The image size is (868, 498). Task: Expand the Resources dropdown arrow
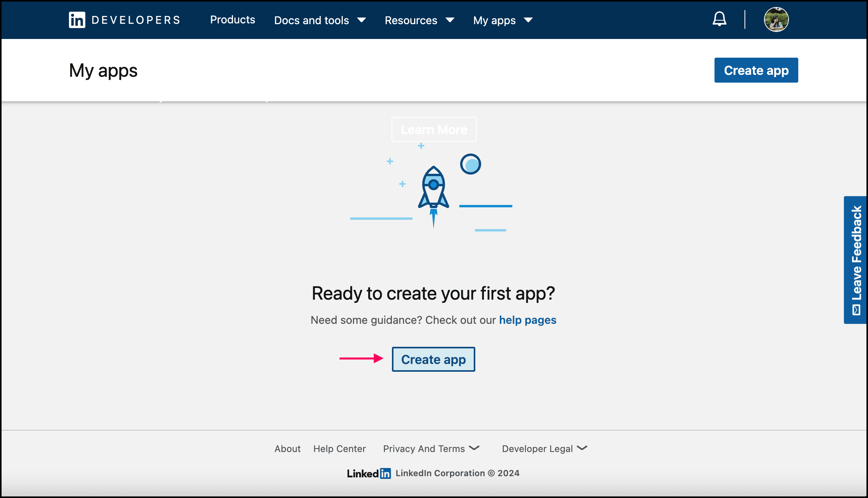[x=450, y=20]
